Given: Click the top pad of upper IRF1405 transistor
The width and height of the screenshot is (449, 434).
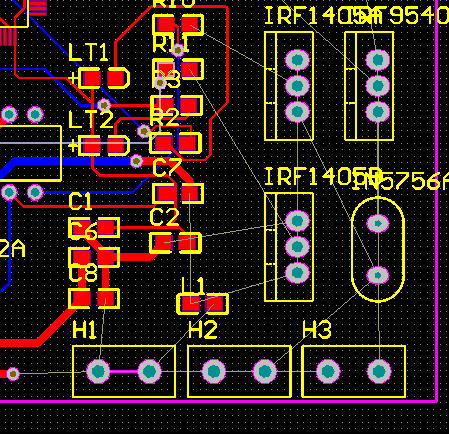Looking at the screenshot, I should (x=297, y=60).
